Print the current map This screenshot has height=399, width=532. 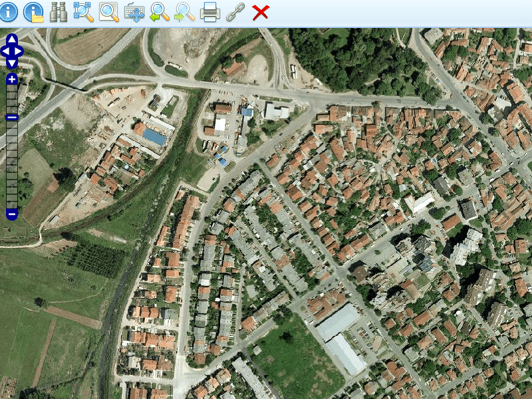point(210,12)
